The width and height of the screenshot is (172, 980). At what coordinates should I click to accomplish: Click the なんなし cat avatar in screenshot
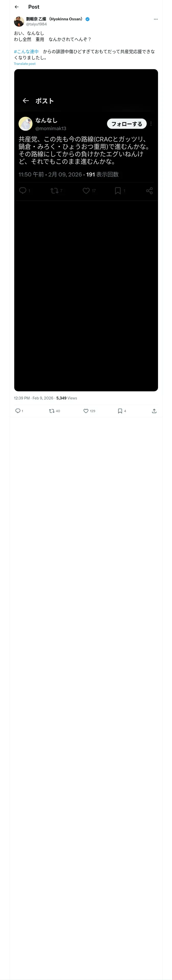tap(25, 124)
